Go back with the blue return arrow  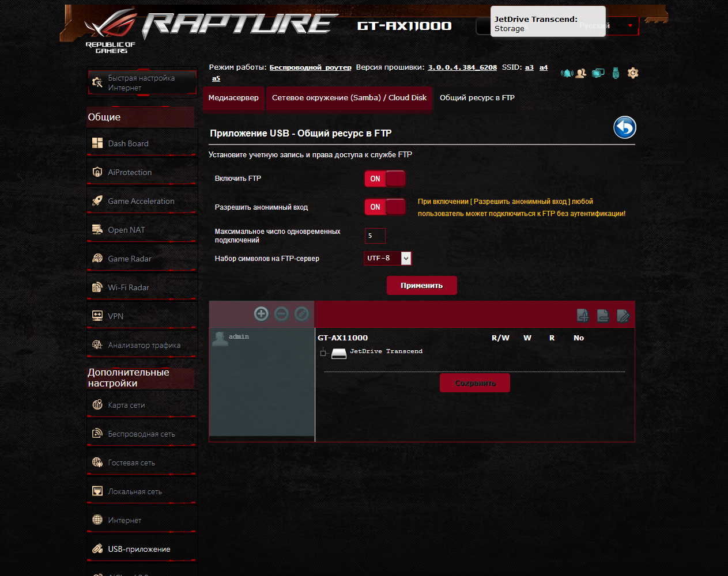(625, 127)
